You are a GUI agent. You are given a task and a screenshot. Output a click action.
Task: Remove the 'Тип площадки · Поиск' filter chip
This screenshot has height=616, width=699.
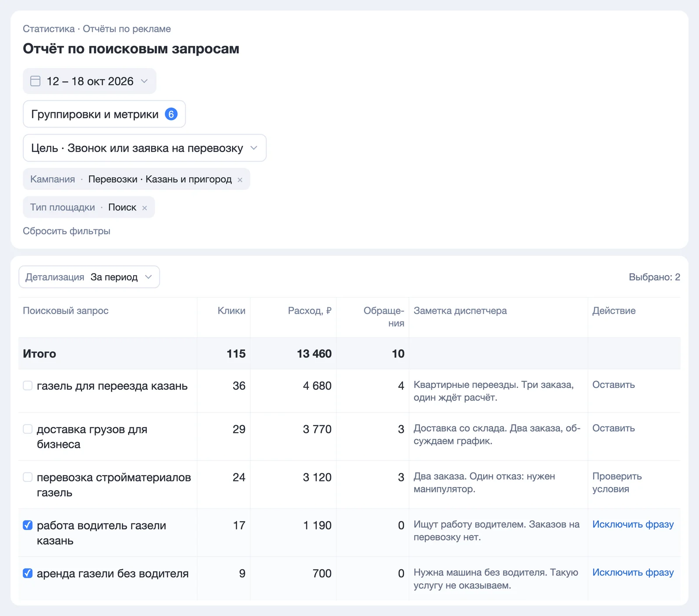[x=145, y=208]
